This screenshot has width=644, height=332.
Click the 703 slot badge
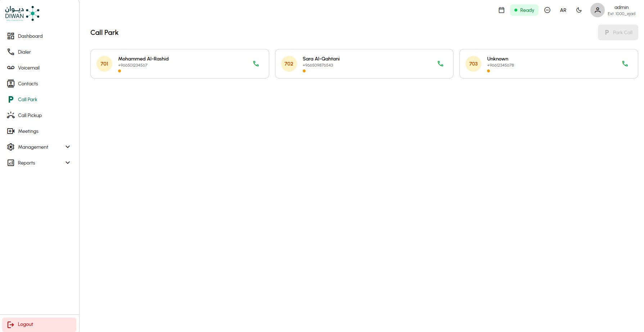tap(473, 64)
